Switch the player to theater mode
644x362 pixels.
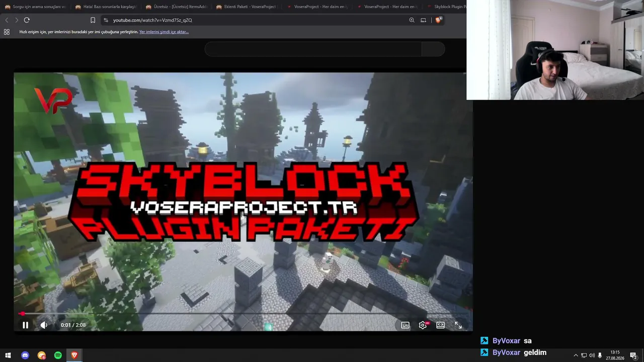point(440,325)
